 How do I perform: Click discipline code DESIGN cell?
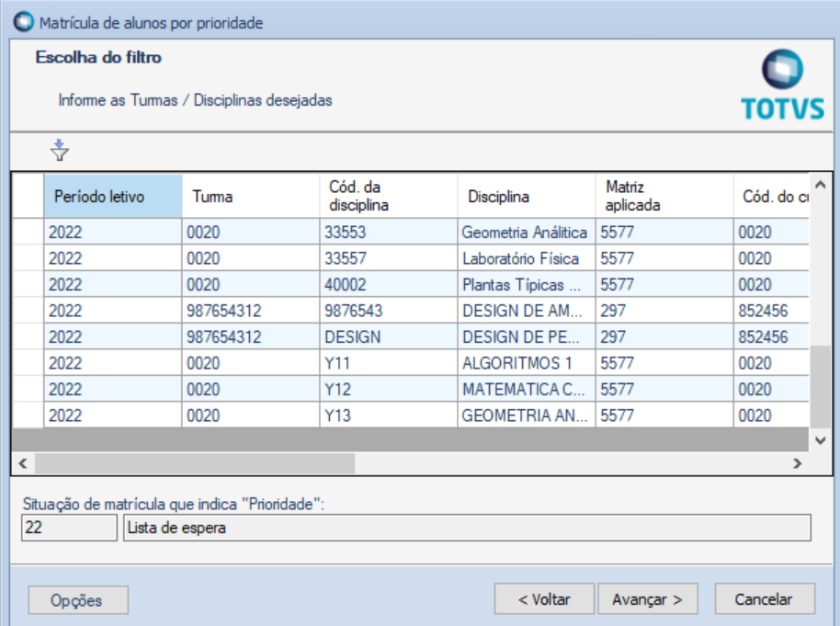pyautogui.click(x=389, y=337)
